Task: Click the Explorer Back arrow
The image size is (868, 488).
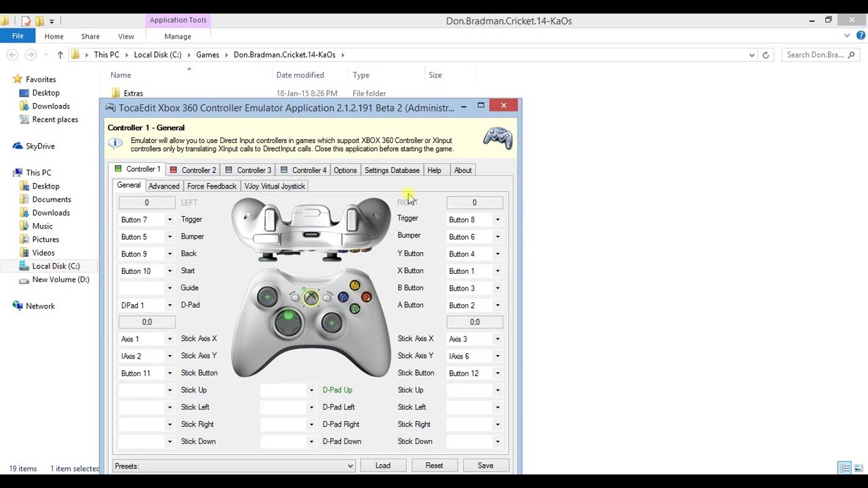Action: (12, 55)
